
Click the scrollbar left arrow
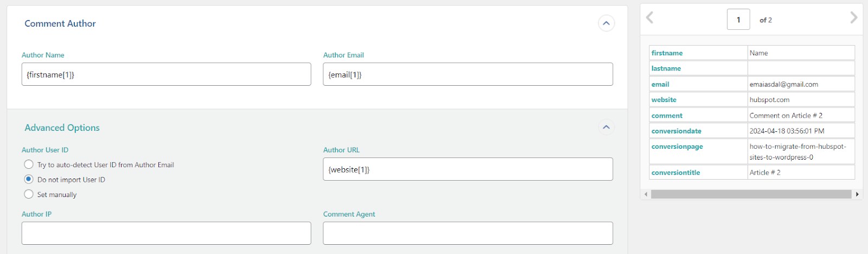coord(646,194)
